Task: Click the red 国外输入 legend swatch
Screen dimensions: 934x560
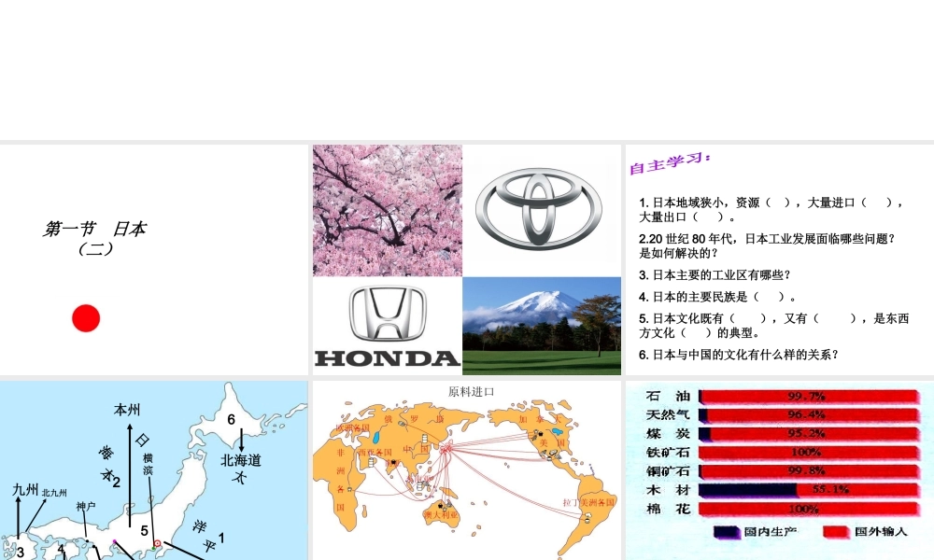Action: (x=837, y=532)
